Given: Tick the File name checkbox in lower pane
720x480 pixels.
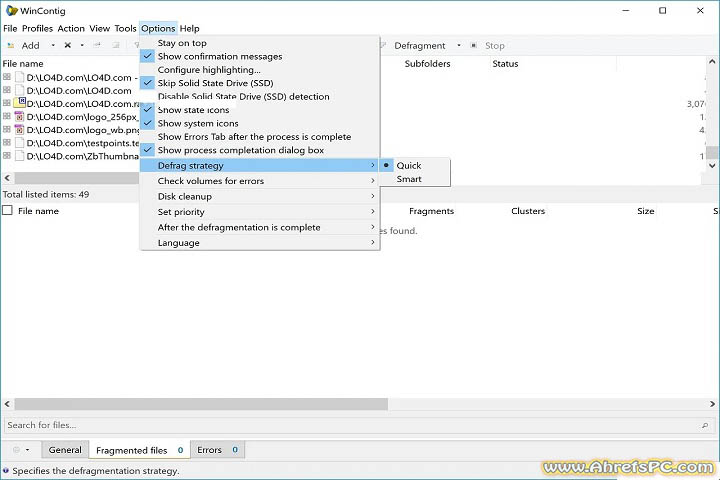Looking at the screenshot, I should click(7, 210).
